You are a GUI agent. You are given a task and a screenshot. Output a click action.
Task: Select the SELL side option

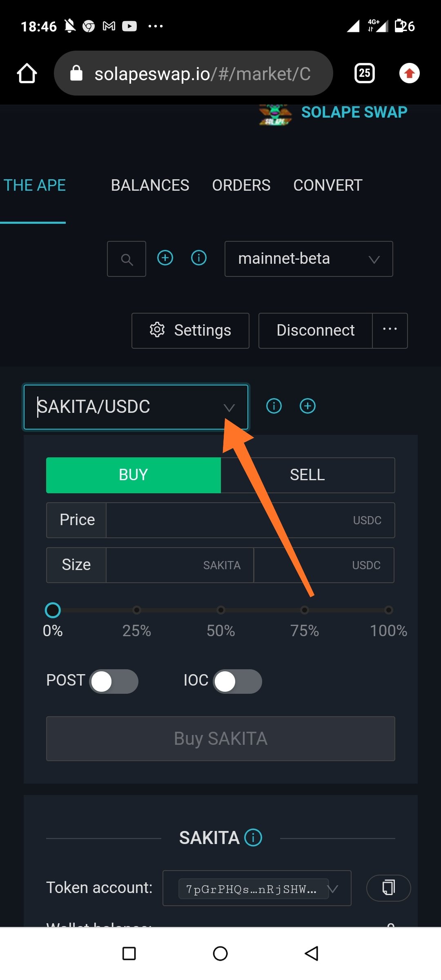click(x=307, y=475)
